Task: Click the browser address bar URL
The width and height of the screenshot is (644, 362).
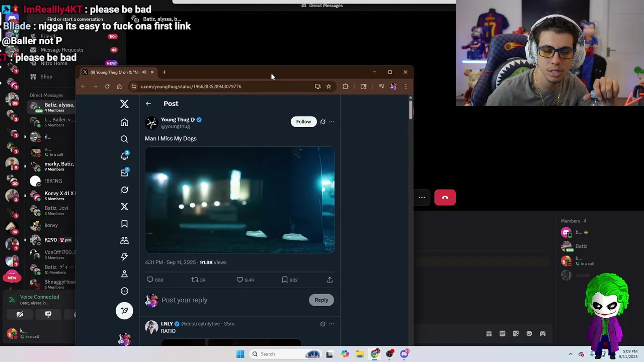Action: [191, 86]
